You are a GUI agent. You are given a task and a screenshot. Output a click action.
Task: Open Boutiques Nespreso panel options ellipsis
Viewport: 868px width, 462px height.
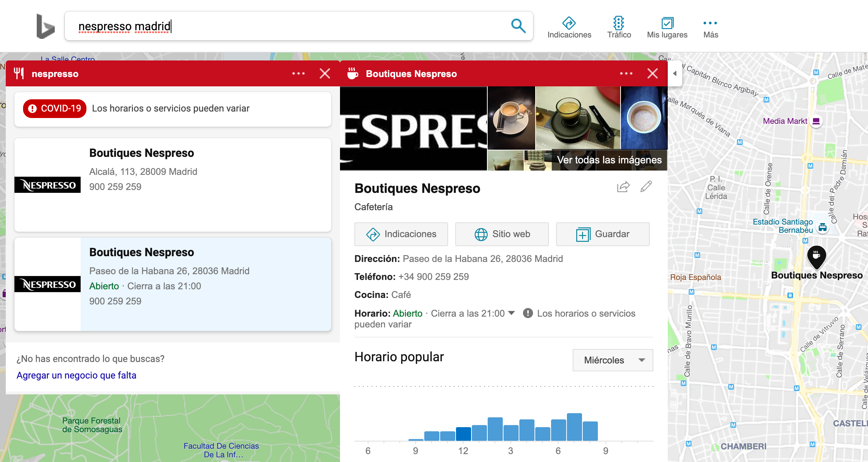click(x=626, y=73)
